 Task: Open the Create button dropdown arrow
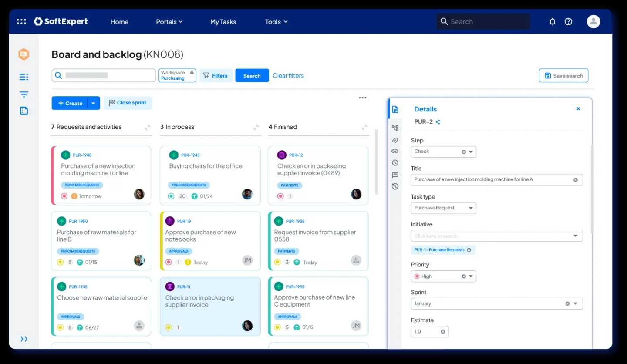[94, 103]
